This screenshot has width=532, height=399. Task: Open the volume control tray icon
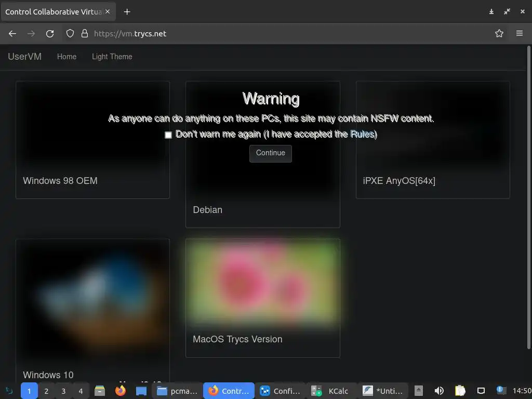[439, 391]
